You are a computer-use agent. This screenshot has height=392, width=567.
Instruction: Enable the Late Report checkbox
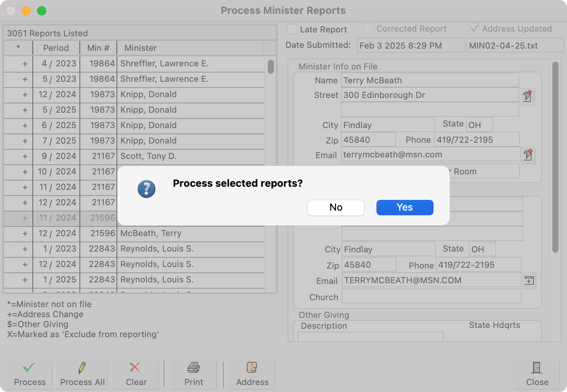point(292,28)
